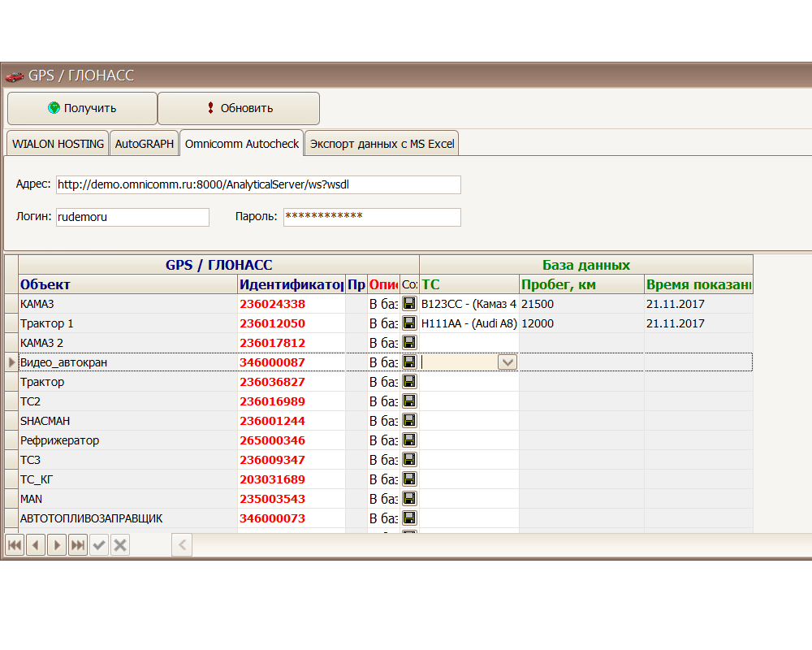Click save disk icon in АВТОТОПЛИВОЗАПРАВЩИК row

409,518
